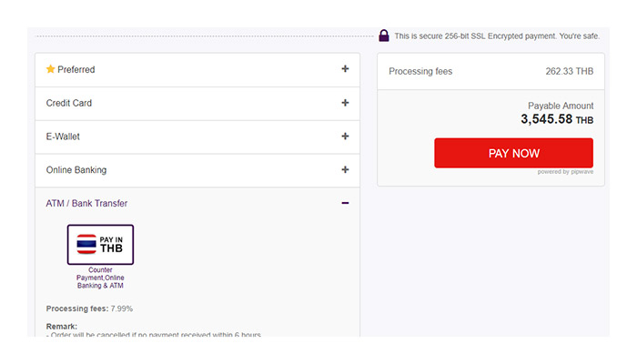
Task: Expand E-Wallet using its plus icon
Action: [x=345, y=136]
